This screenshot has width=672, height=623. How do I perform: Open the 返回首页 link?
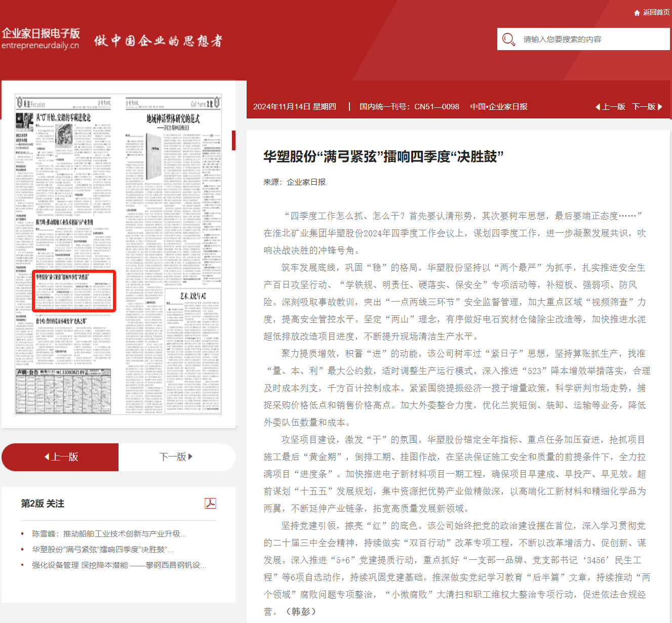[656, 13]
